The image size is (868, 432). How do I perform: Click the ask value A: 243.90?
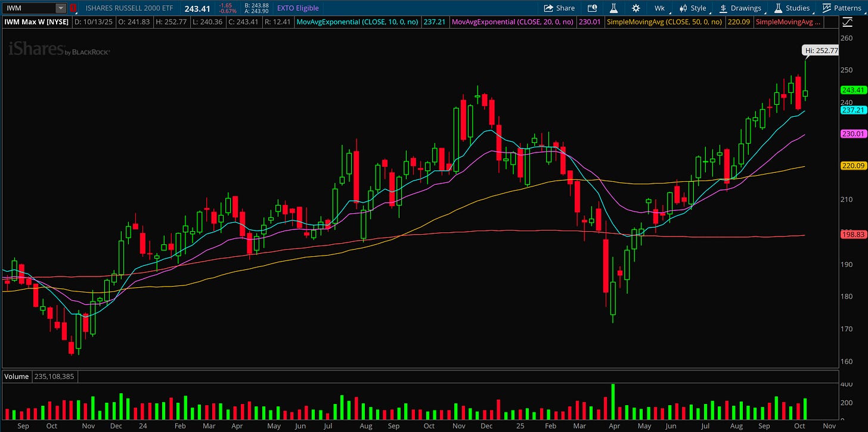[256, 11]
